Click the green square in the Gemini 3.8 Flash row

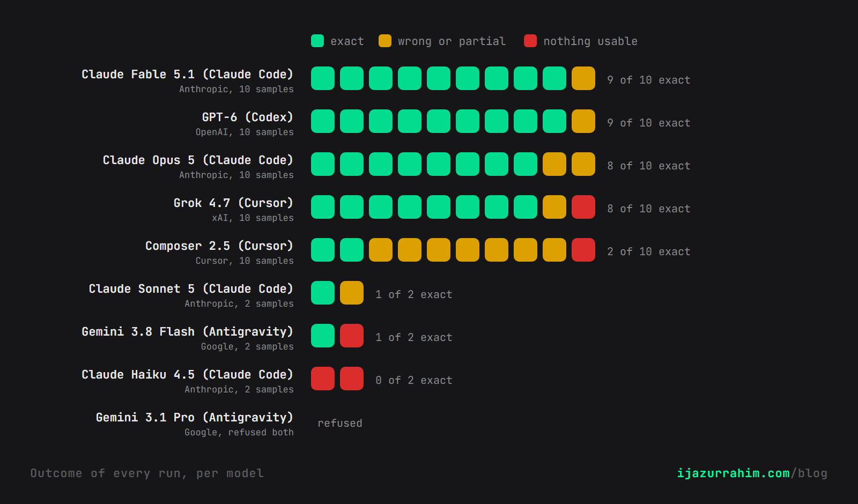pyautogui.click(x=323, y=336)
